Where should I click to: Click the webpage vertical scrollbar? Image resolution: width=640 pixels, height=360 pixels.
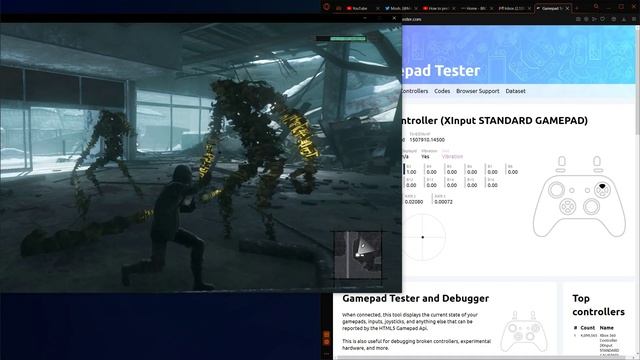coord(638,80)
